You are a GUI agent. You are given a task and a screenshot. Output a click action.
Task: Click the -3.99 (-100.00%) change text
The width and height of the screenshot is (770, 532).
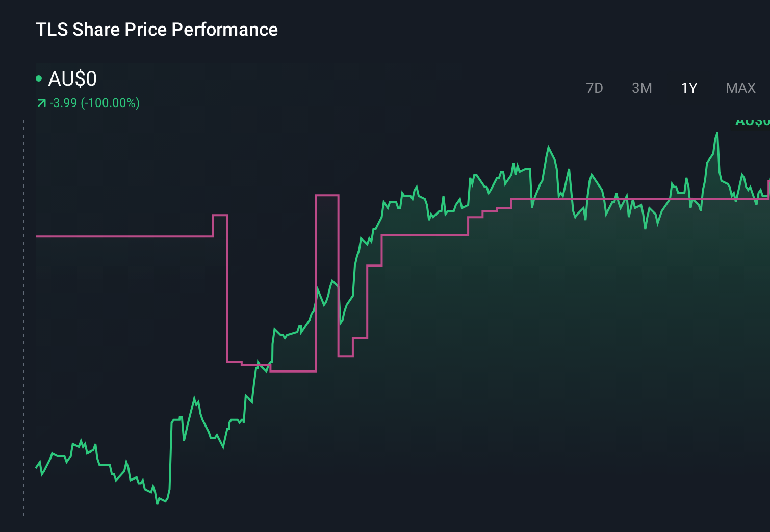click(95, 103)
